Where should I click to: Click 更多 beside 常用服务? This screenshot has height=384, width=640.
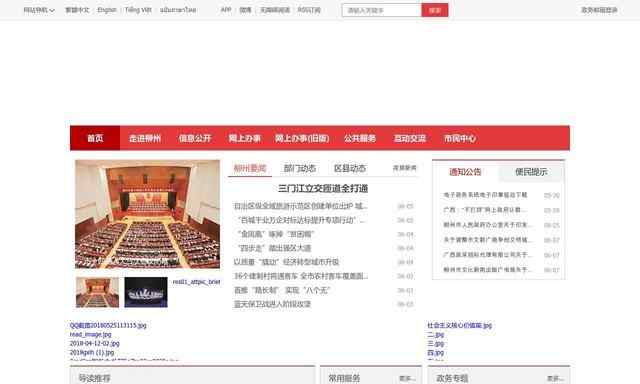click(x=407, y=379)
